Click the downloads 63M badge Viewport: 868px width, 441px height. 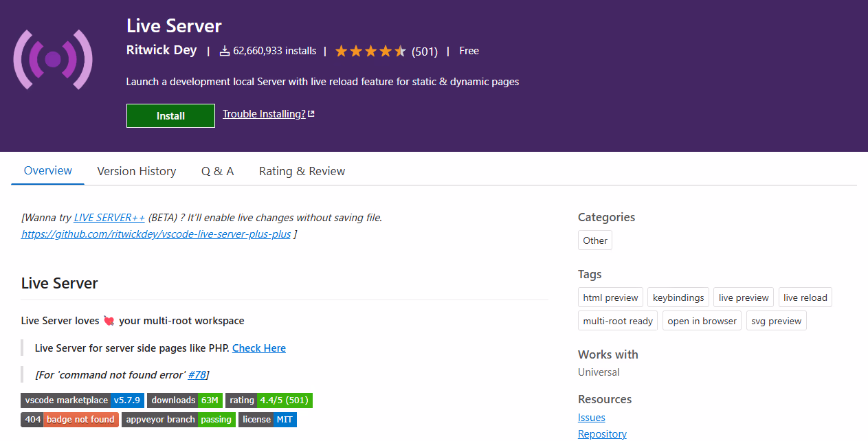185,400
